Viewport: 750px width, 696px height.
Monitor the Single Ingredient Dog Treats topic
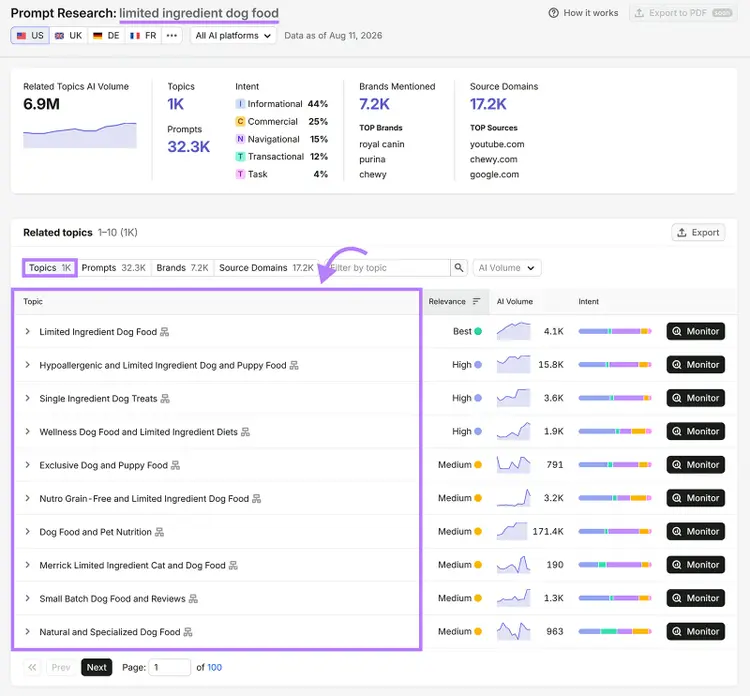(x=695, y=398)
